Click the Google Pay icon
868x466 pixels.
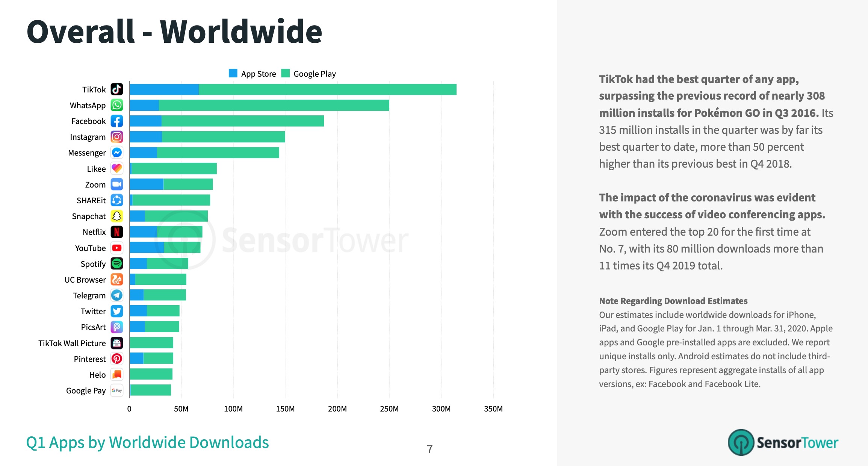coord(117,390)
